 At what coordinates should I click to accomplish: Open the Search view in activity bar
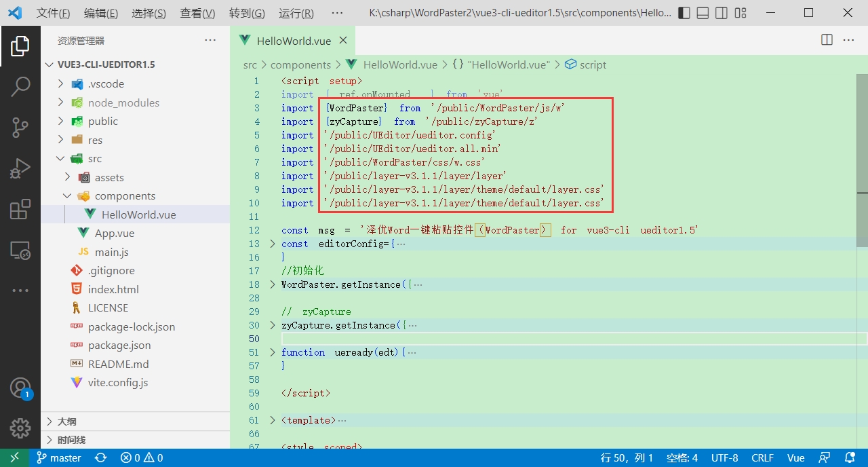click(20, 86)
